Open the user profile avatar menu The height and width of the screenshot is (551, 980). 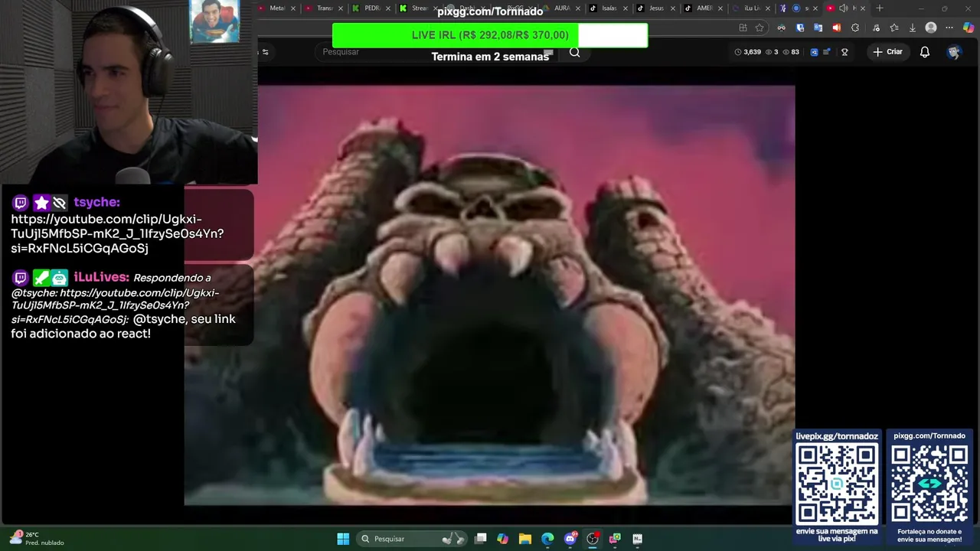[x=954, y=52]
